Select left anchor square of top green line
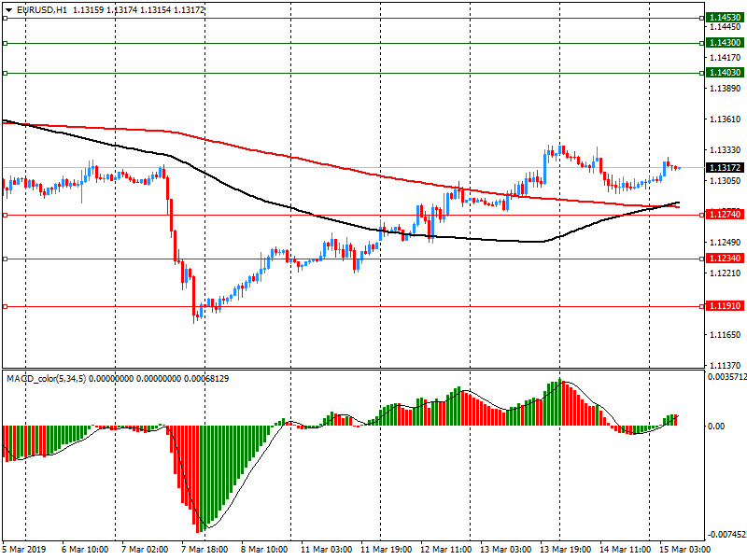Viewport: 747px width, 560px height. 5,18
